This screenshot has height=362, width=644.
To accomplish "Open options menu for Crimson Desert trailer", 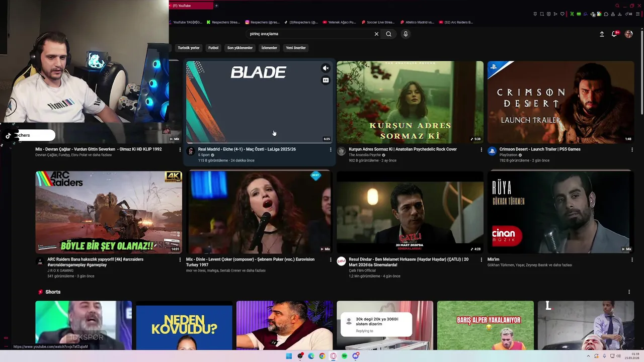I will [x=632, y=149].
